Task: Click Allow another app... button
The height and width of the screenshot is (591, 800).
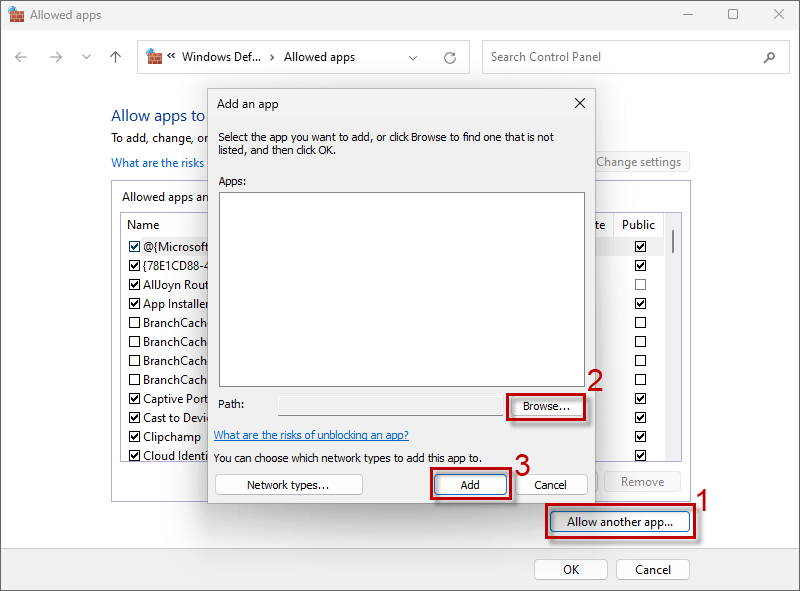Action: coord(620,522)
